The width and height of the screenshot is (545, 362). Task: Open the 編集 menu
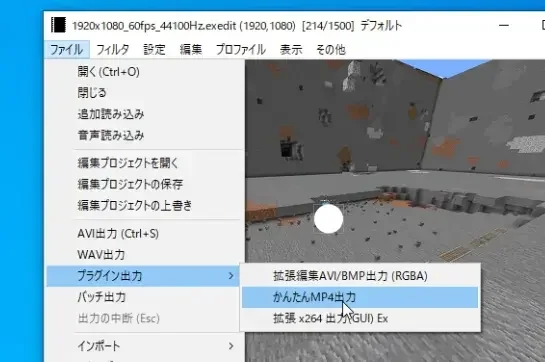coord(191,49)
